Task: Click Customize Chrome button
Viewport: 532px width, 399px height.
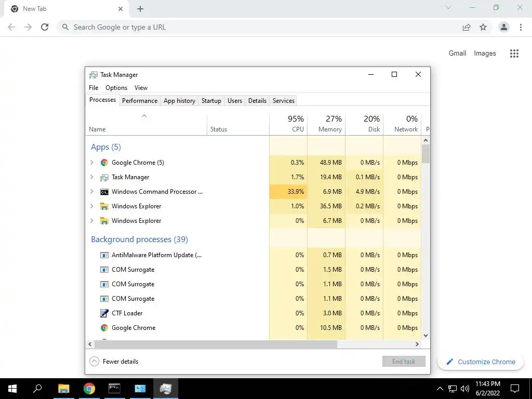Action: tap(481, 362)
